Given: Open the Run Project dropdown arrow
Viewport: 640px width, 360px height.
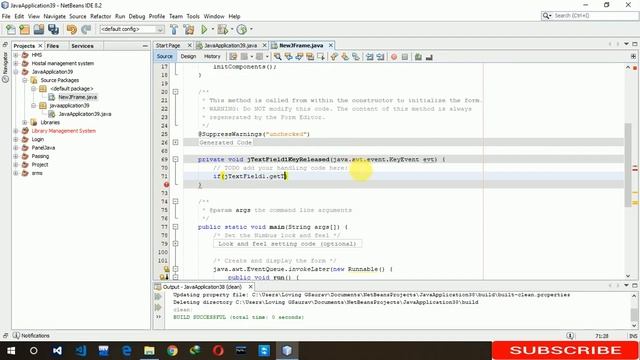Looking at the screenshot, I should tap(212, 29).
